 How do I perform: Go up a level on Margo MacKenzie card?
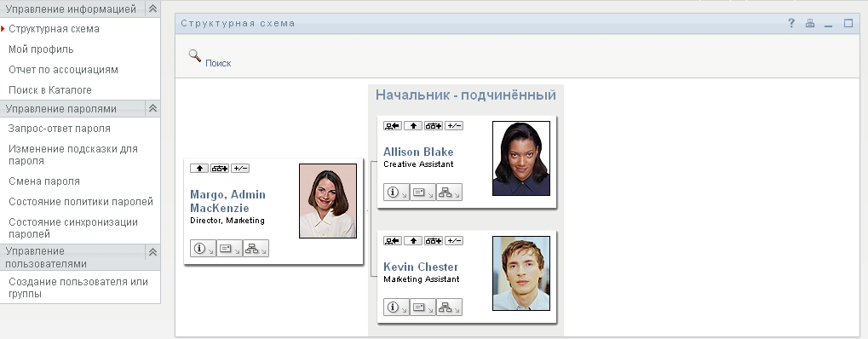click(199, 169)
